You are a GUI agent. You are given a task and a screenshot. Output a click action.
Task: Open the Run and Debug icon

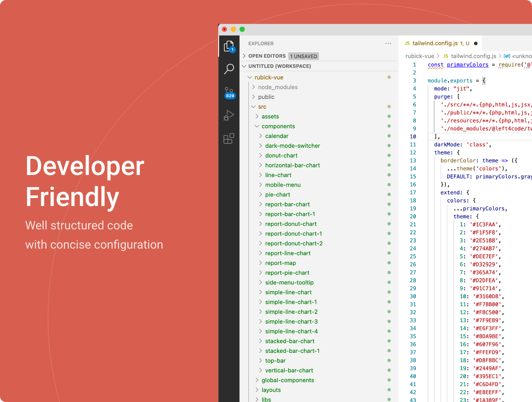click(229, 115)
